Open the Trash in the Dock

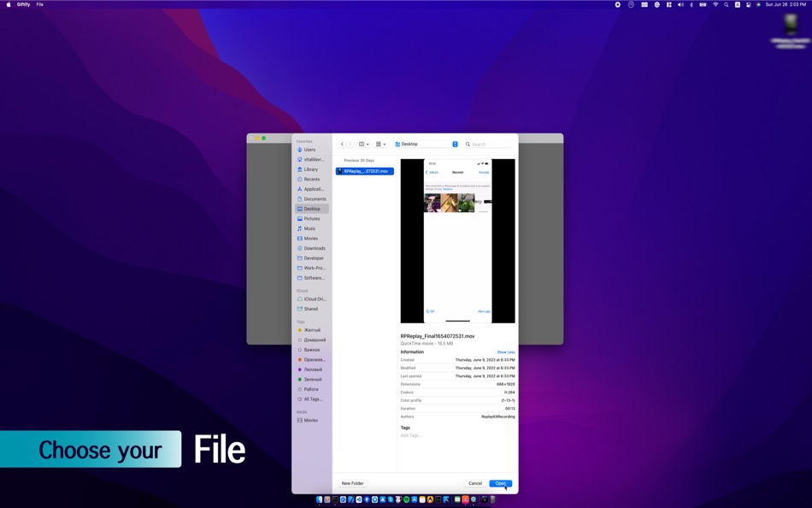(x=493, y=499)
